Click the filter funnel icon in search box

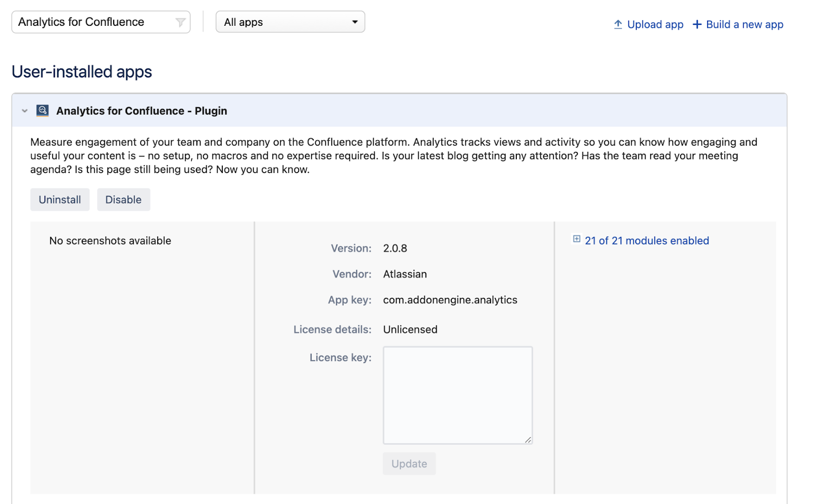point(180,22)
